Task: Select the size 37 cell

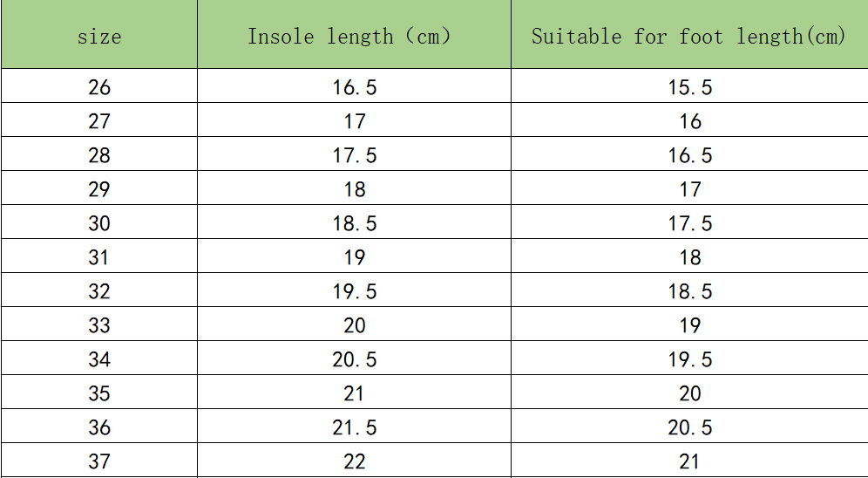Action: tap(99, 461)
